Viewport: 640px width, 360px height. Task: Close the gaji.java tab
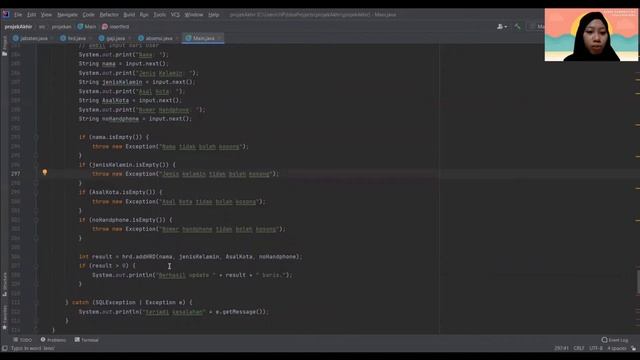tap(130, 38)
